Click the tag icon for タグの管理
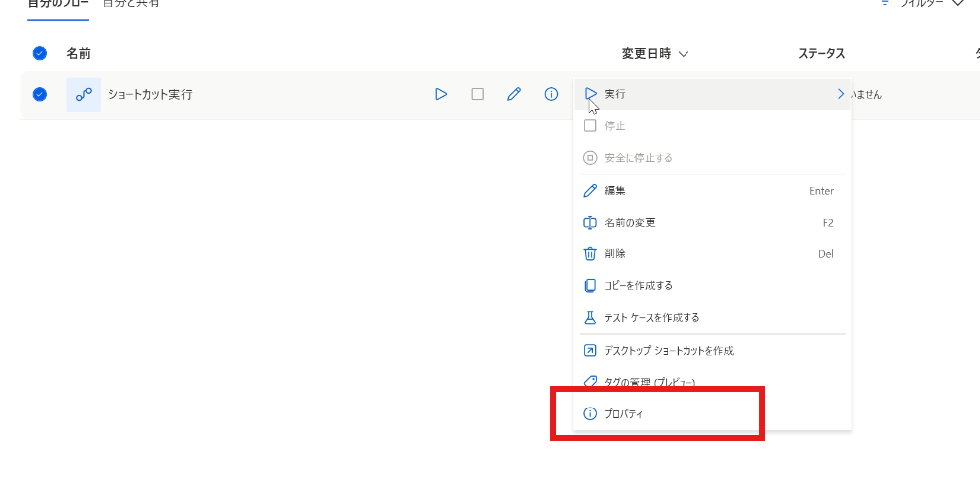The width and height of the screenshot is (980, 490). tap(590, 382)
